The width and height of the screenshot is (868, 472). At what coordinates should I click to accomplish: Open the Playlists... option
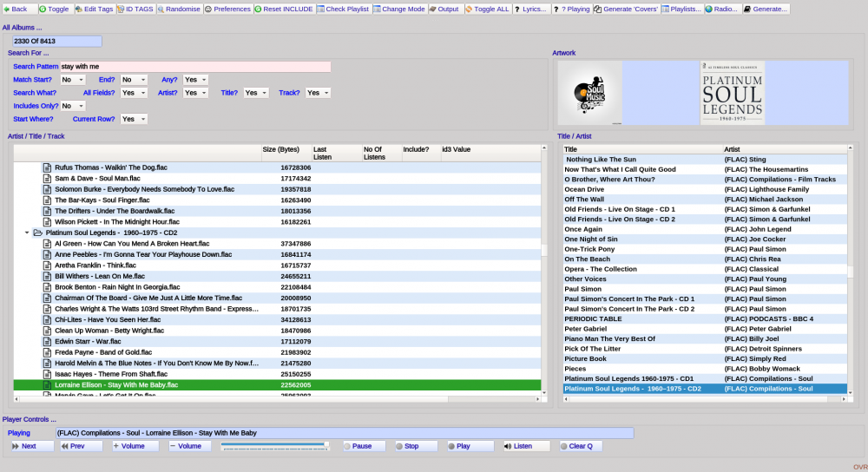pos(682,9)
